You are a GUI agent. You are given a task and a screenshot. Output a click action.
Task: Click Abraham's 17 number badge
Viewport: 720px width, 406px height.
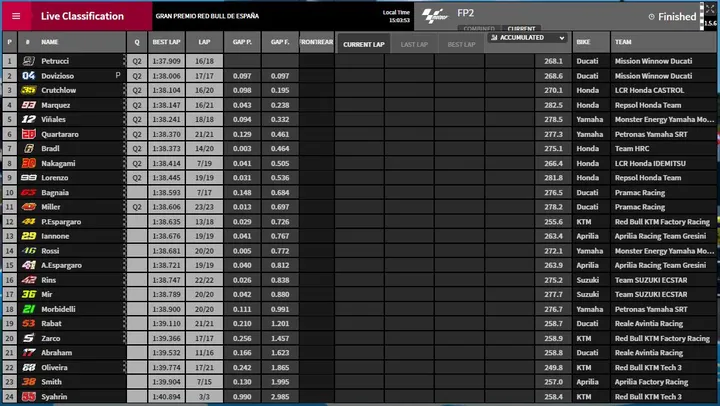click(x=28, y=353)
